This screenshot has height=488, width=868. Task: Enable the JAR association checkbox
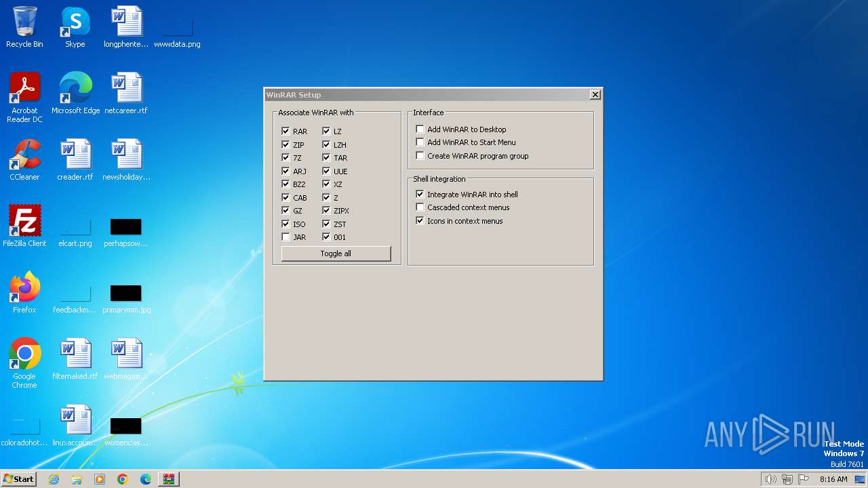[x=285, y=237]
